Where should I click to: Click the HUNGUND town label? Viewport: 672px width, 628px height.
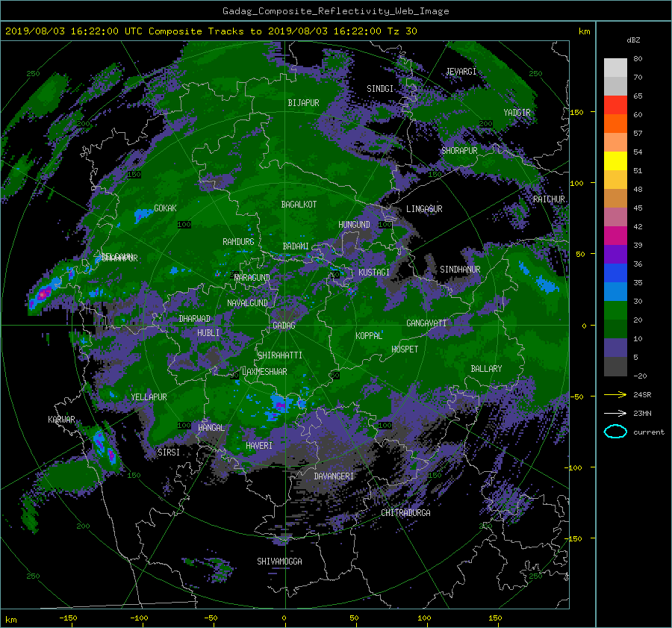[354, 225]
